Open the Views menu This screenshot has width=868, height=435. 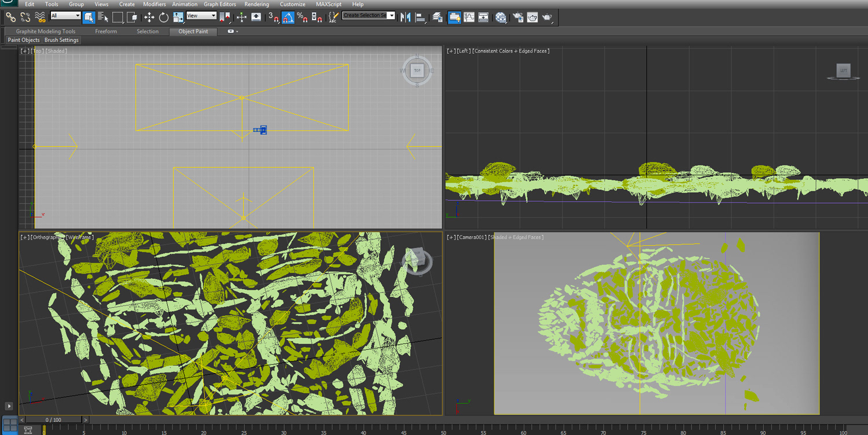[x=101, y=4]
